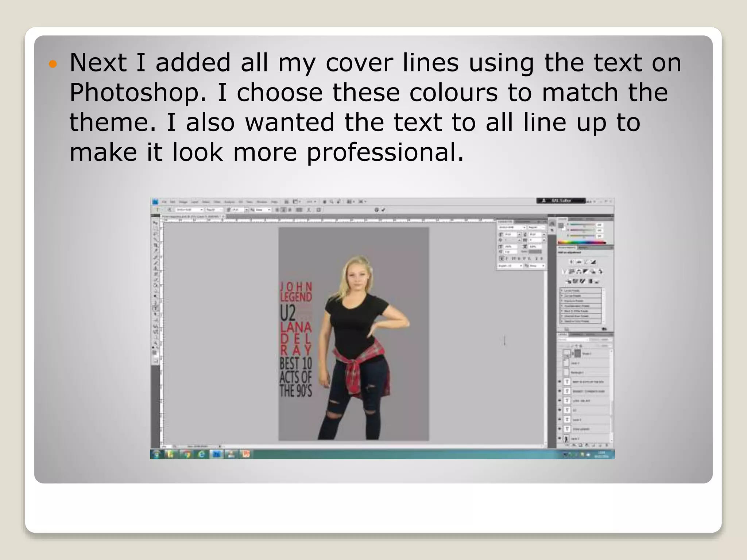Click the delete layer trash icon
This screenshot has width=747, height=560.
[x=607, y=445]
